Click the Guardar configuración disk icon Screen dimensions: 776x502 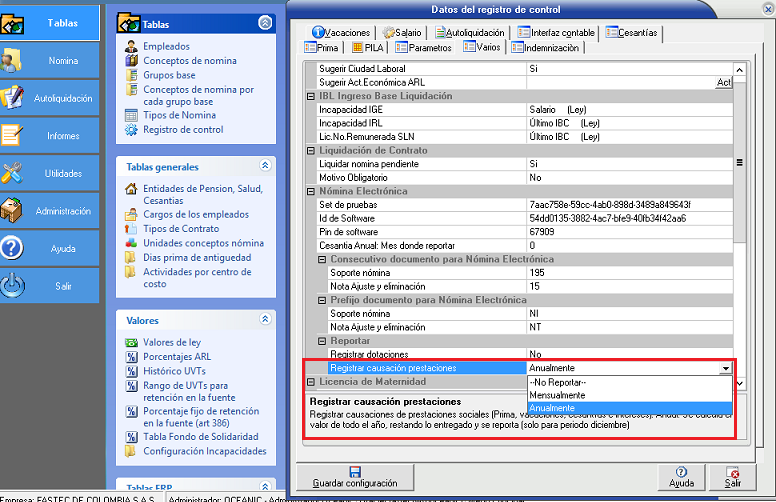pos(353,472)
